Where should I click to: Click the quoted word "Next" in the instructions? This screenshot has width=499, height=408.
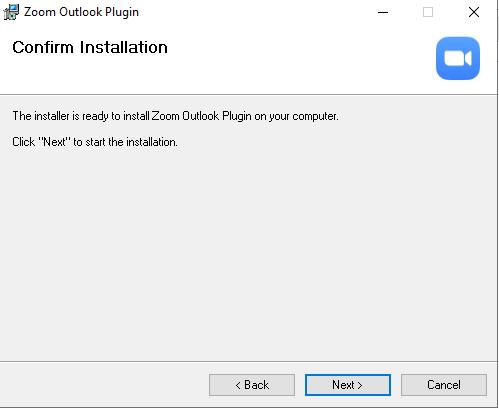[x=54, y=142]
